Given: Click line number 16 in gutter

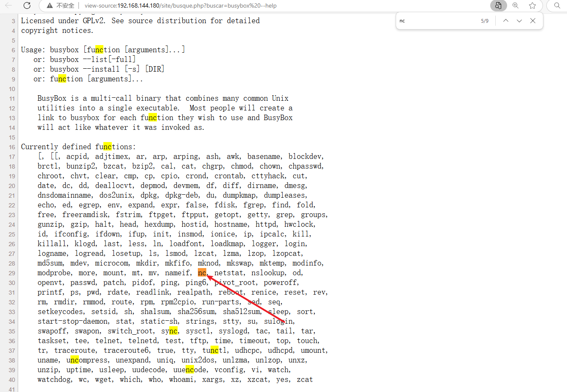Looking at the screenshot, I should coord(12,147).
